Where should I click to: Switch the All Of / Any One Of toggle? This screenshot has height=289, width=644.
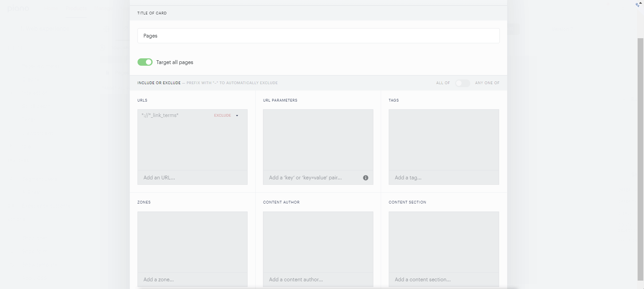tap(462, 83)
